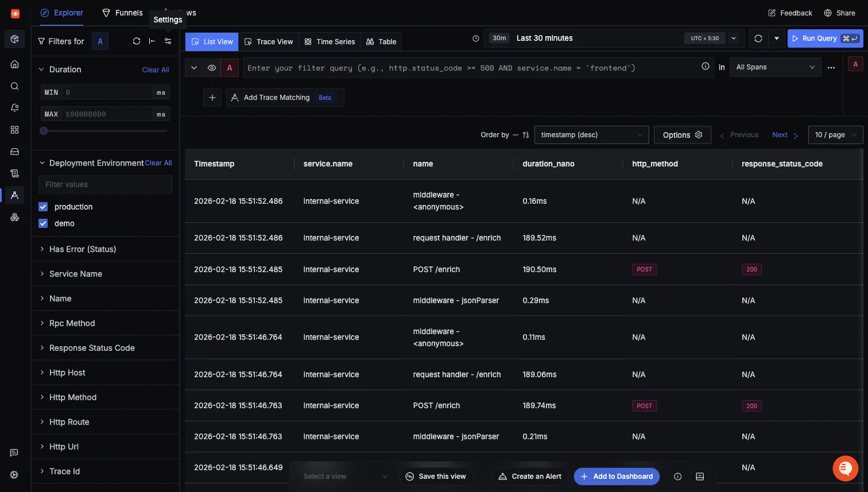This screenshot has height=492, width=868.
Task: Click the refresh icon above Duration filters
Action: pos(137,41)
